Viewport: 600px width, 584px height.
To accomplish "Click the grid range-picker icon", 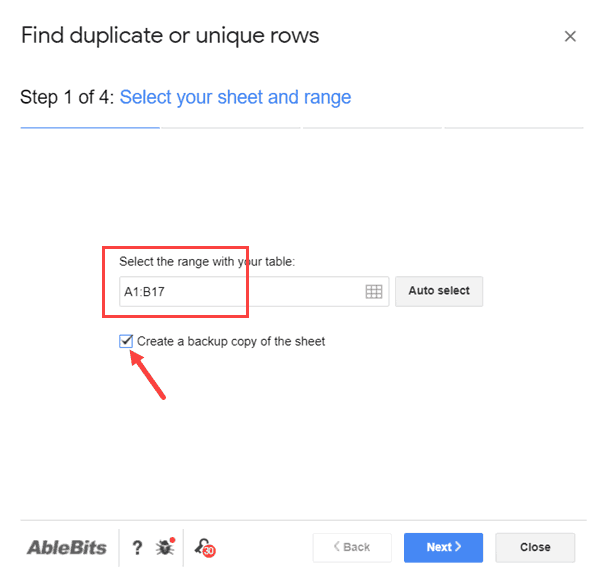I will point(374,291).
